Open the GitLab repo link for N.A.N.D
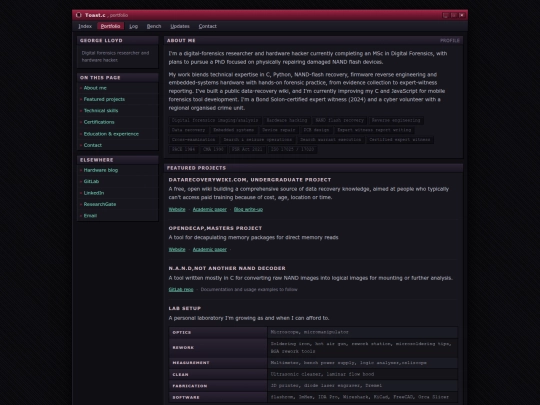The height and width of the screenshot is (405, 540). 181,290
